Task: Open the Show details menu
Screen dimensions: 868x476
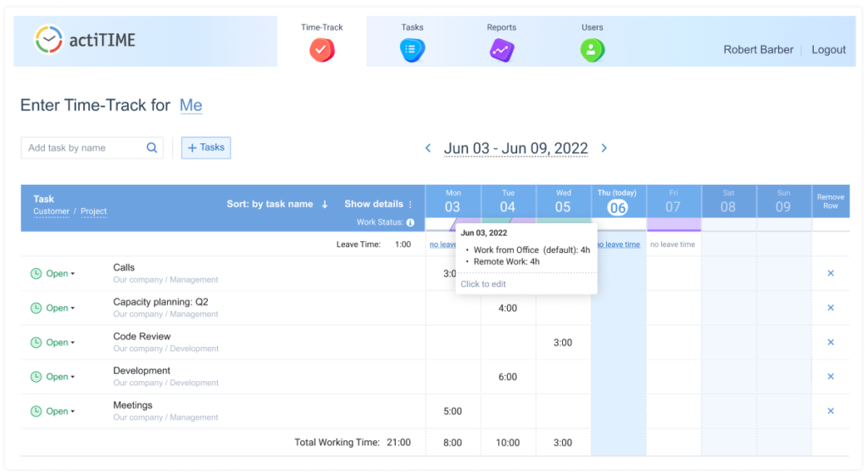Action: click(x=378, y=204)
